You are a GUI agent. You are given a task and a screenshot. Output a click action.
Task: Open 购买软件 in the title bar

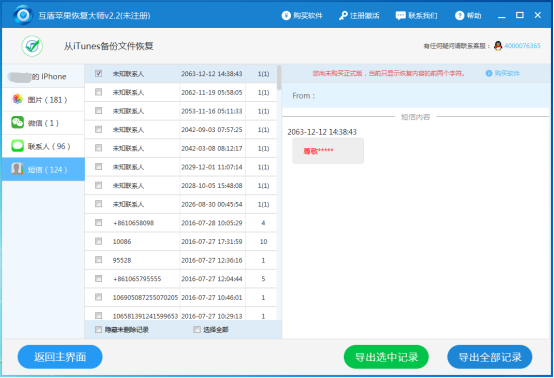[x=302, y=16]
